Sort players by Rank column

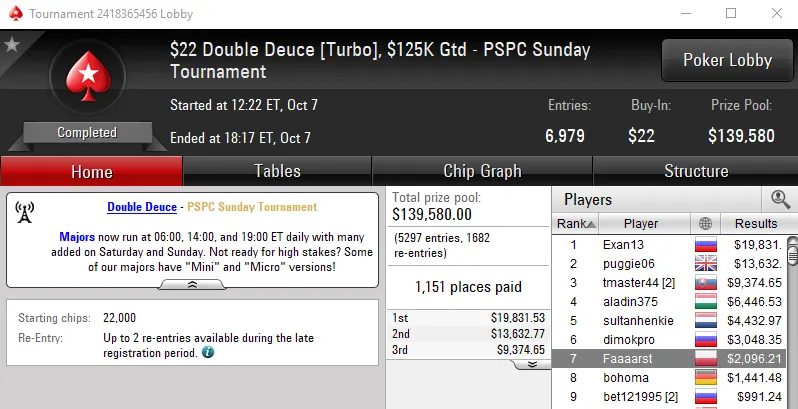pyautogui.click(x=577, y=224)
